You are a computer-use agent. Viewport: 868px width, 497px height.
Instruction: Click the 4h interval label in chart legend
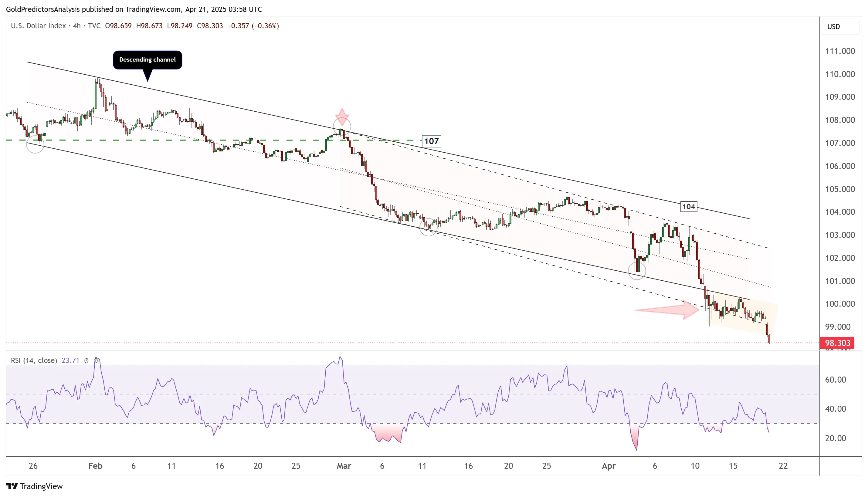[77, 26]
